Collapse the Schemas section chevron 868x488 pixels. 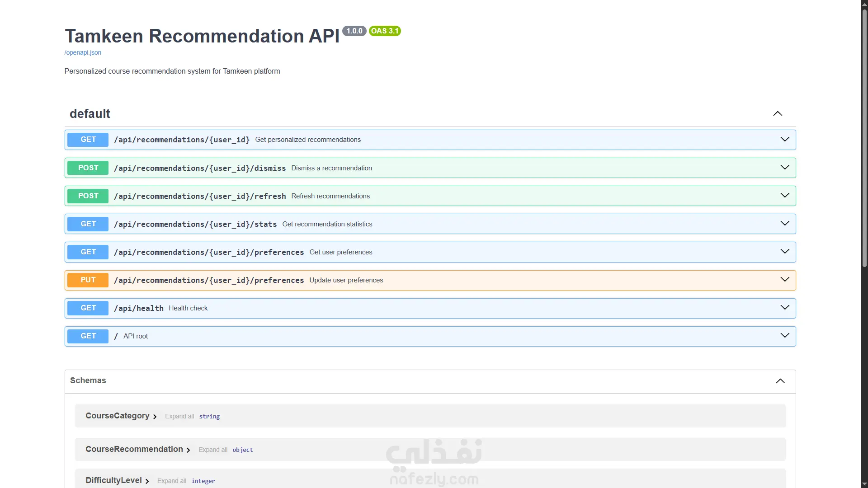[780, 381]
